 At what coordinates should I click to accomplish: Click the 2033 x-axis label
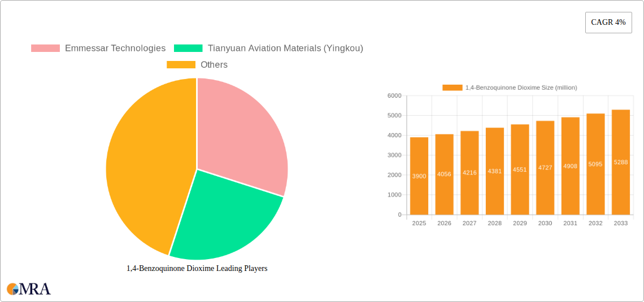(x=621, y=223)
